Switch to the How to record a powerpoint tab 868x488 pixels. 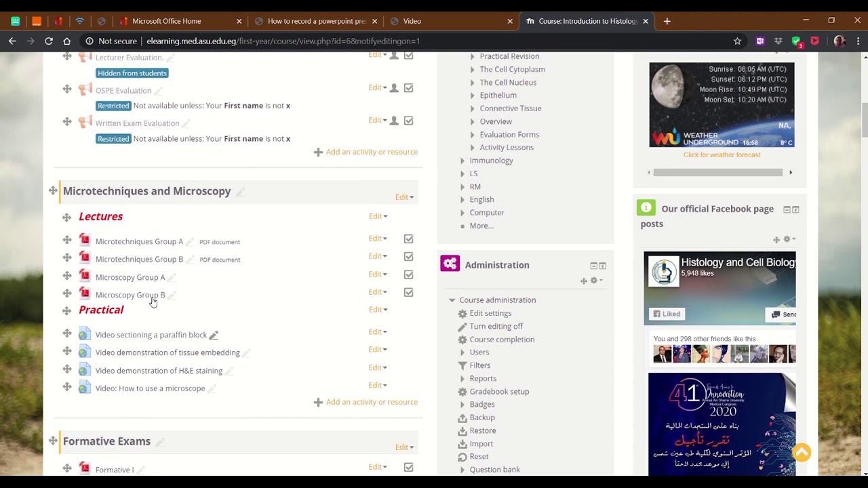pos(317,21)
